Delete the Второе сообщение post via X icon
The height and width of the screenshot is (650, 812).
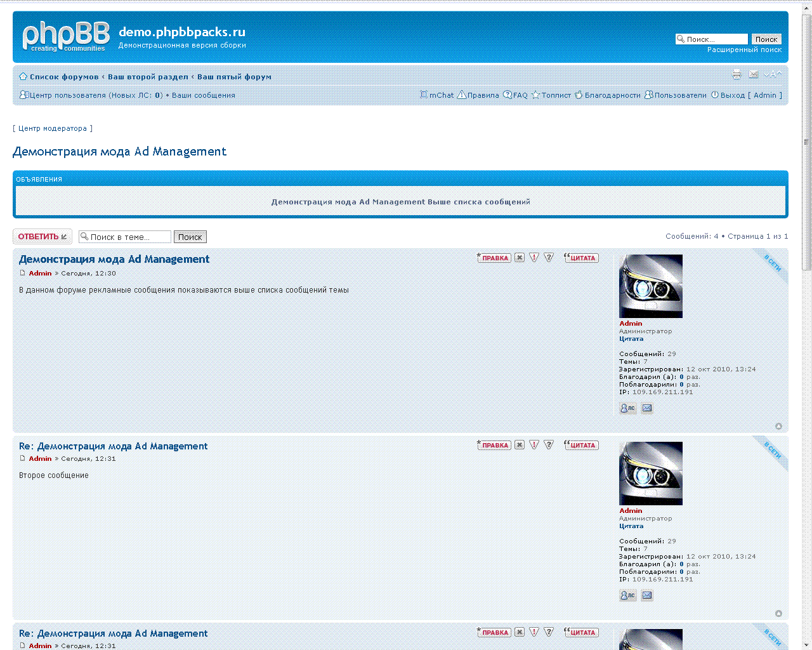click(520, 445)
